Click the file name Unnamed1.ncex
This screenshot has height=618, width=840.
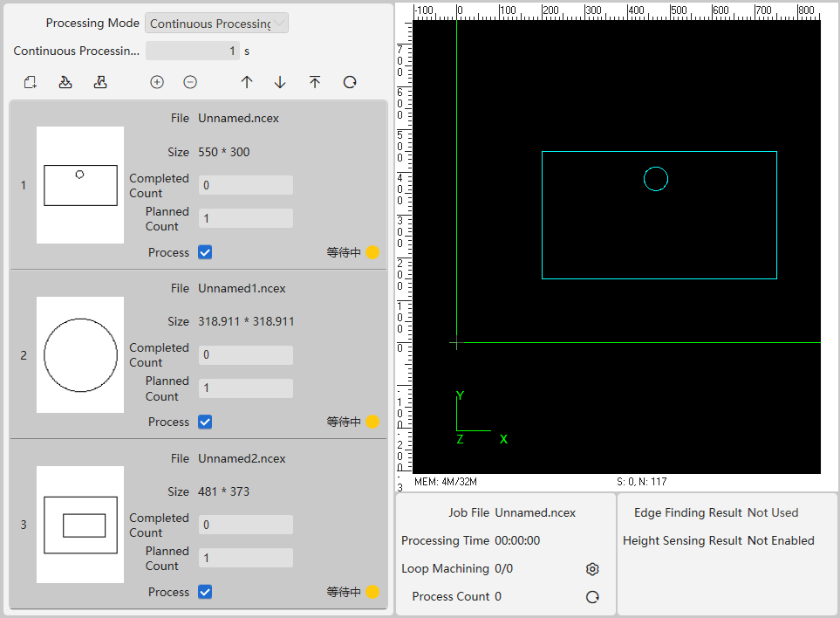point(242,288)
